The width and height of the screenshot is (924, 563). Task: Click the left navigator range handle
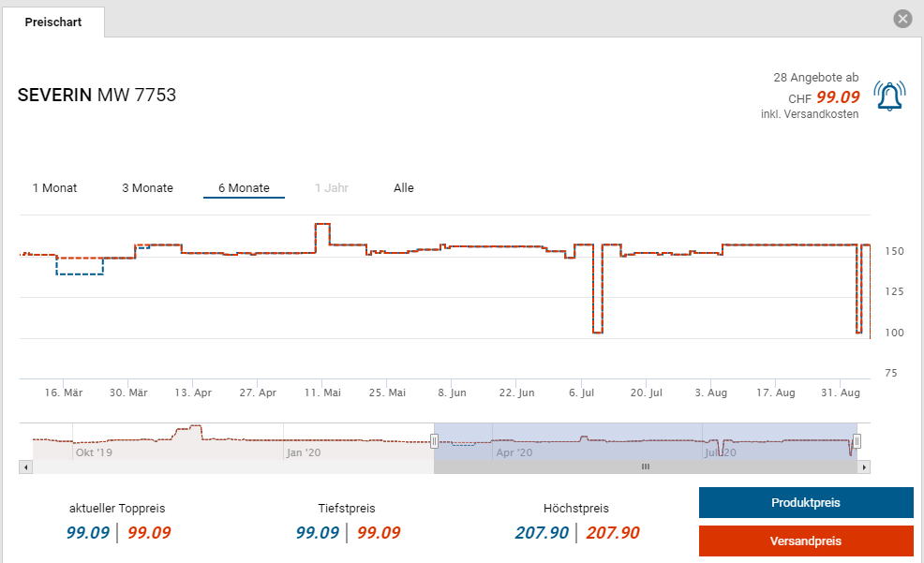pyautogui.click(x=434, y=440)
